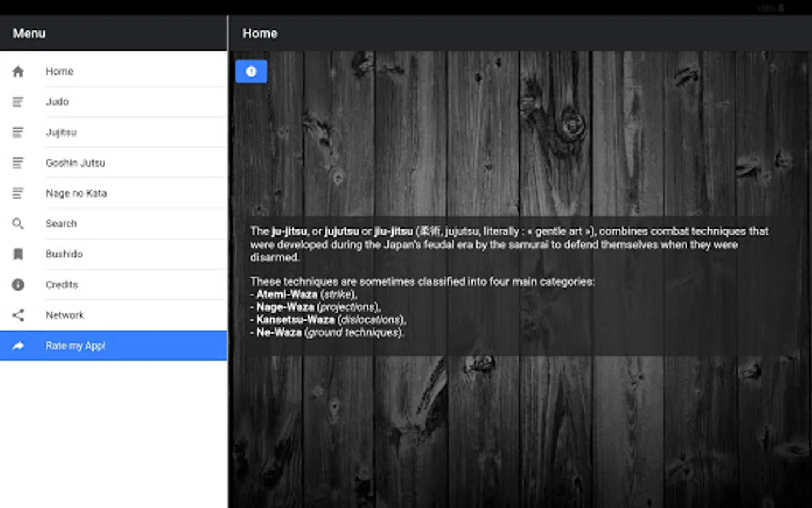Click the Home title in top bar
812x508 pixels.
[x=260, y=33]
